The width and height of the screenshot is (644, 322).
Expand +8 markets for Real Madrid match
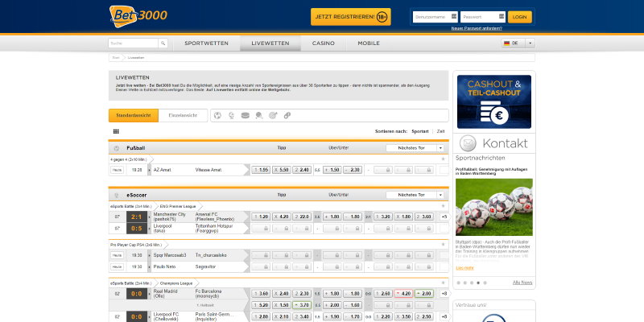pyautogui.click(x=444, y=294)
